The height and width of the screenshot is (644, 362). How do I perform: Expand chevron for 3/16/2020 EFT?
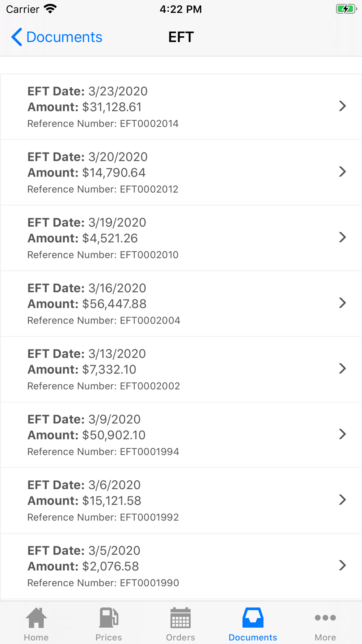pyautogui.click(x=342, y=303)
